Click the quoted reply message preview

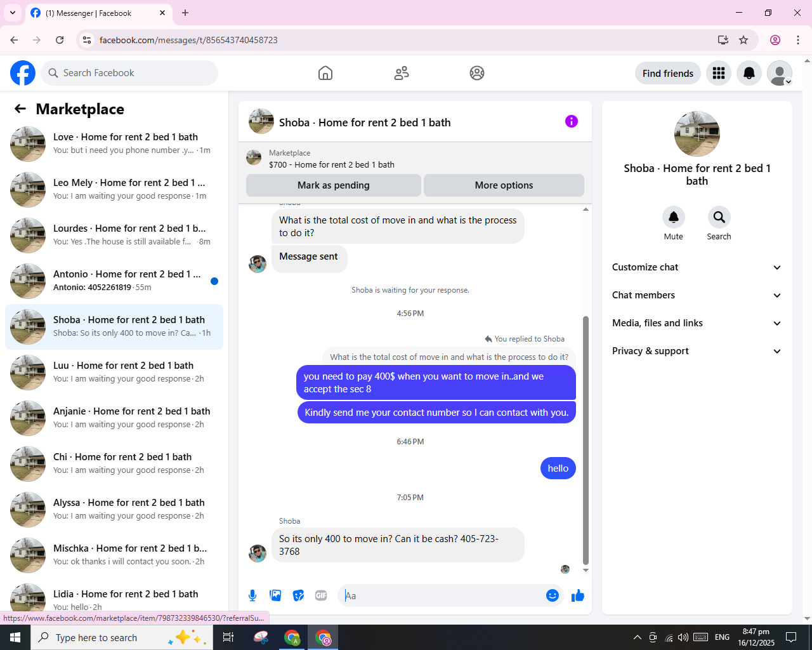pyautogui.click(x=449, y=357)
